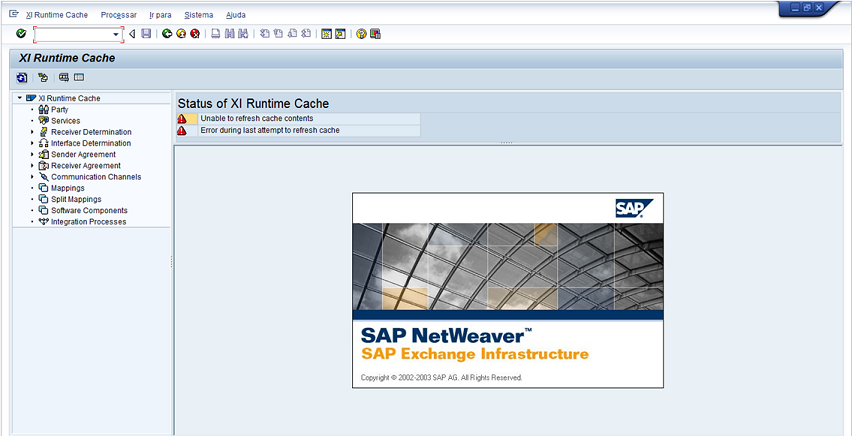Image resolution: width=852 pixels, height=436 pixels.
Task: Expand the Receiver Determination node
Action: click(32, 132)
